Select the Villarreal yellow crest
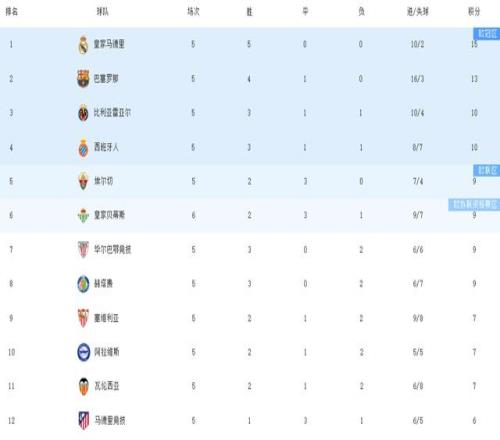Image resolution: width=500 pixels, height=440 pixels. coord(83,113)
